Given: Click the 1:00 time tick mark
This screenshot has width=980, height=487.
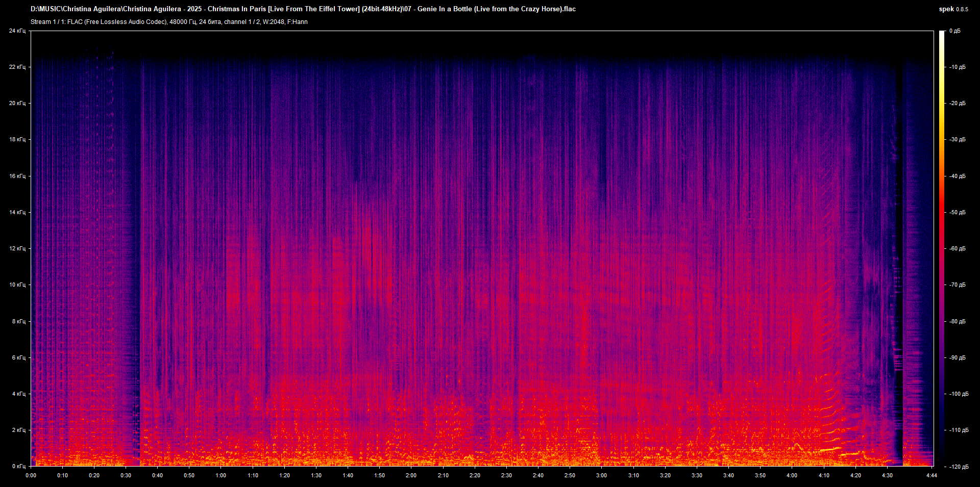Looking at the screenshot, I should pyautogui.click(x=221, y=475).
